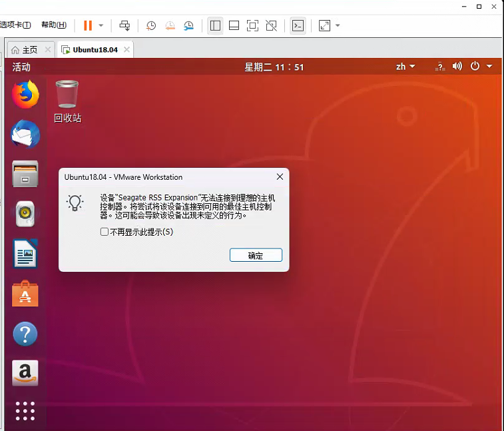This screenshot has height=431, width=504.
Task: Expand the system menu arrow
Action: click(489, 66)
